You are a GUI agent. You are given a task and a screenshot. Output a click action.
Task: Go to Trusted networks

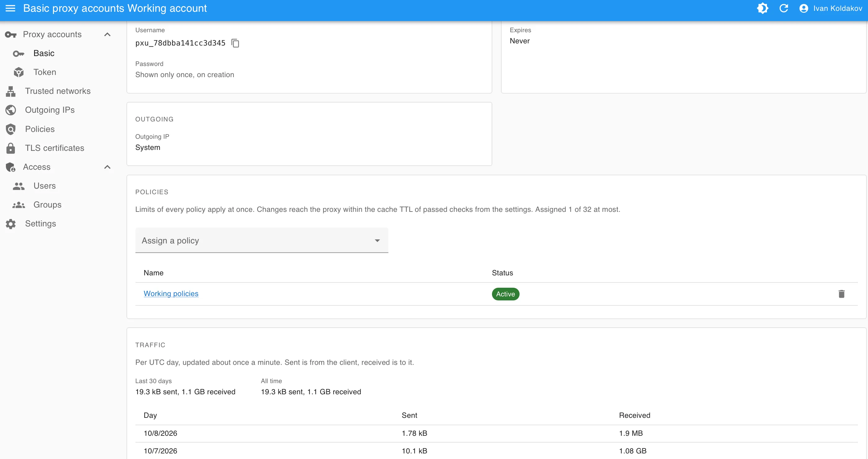58,91
